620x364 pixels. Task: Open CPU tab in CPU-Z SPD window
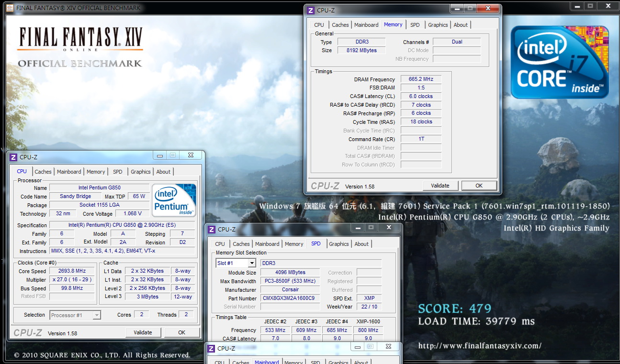[220, 244]
